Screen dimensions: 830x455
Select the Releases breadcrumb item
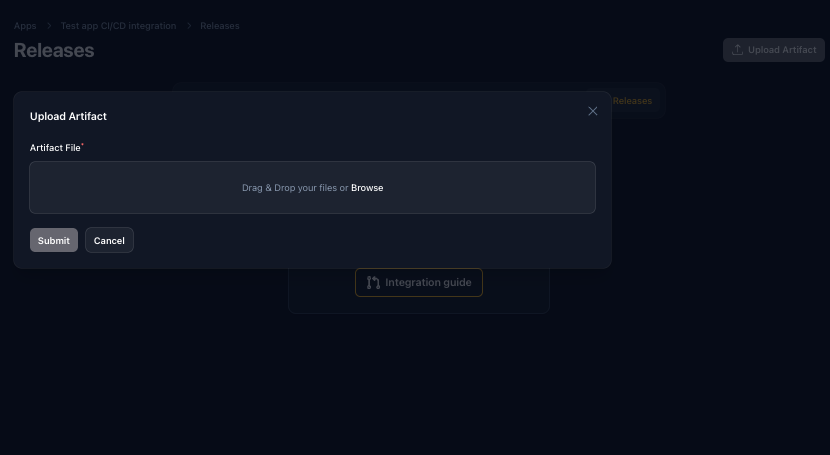(x=220, y=26)
